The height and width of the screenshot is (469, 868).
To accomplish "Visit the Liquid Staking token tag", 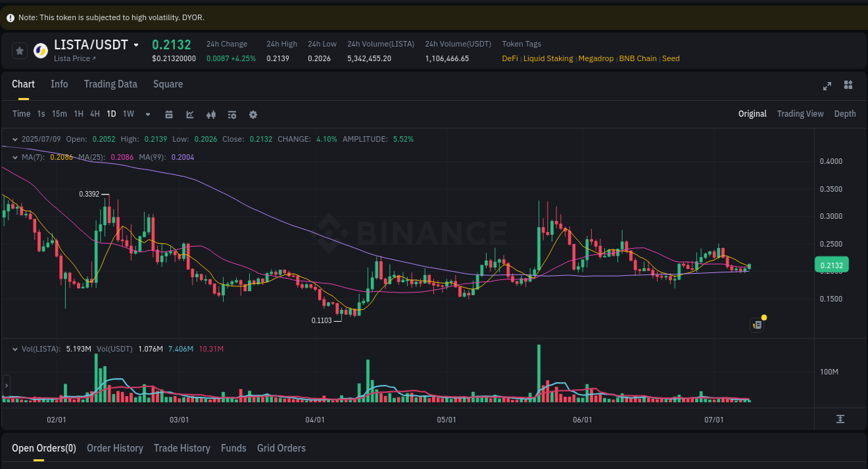I will click(x=548, y=58).
